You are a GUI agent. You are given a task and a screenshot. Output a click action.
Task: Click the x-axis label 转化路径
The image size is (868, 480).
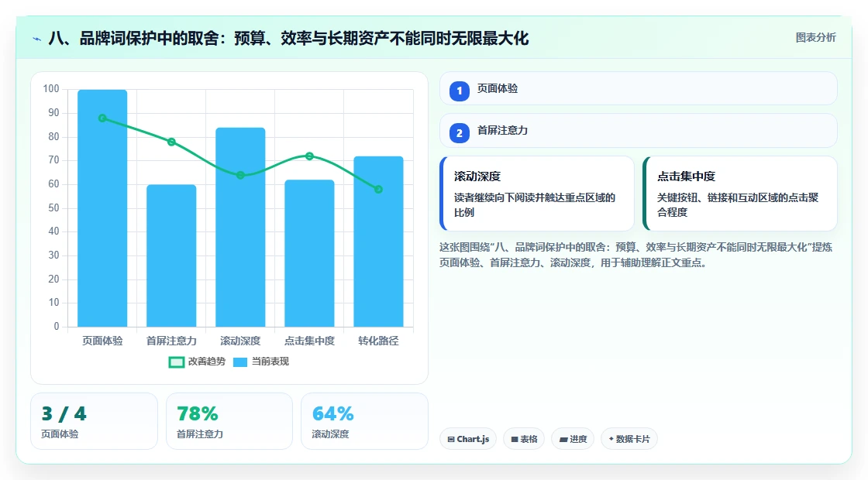pyautogui.click(x=378, y=341)
